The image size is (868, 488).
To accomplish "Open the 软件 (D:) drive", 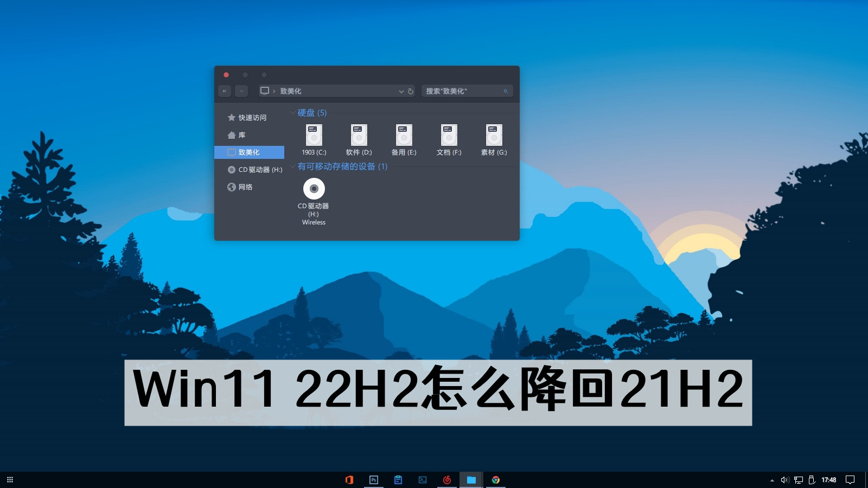I will pos(359,136).
